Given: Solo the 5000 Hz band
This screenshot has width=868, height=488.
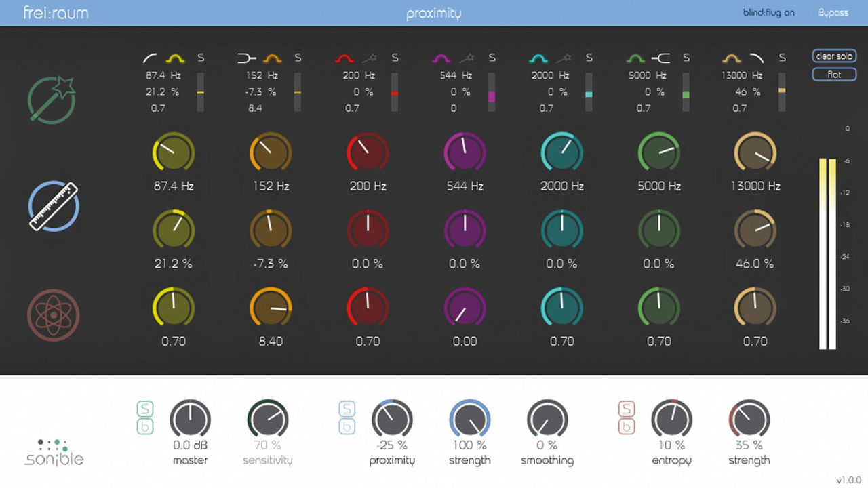Looking at the screenshot, I should click(x=686, y=58).
